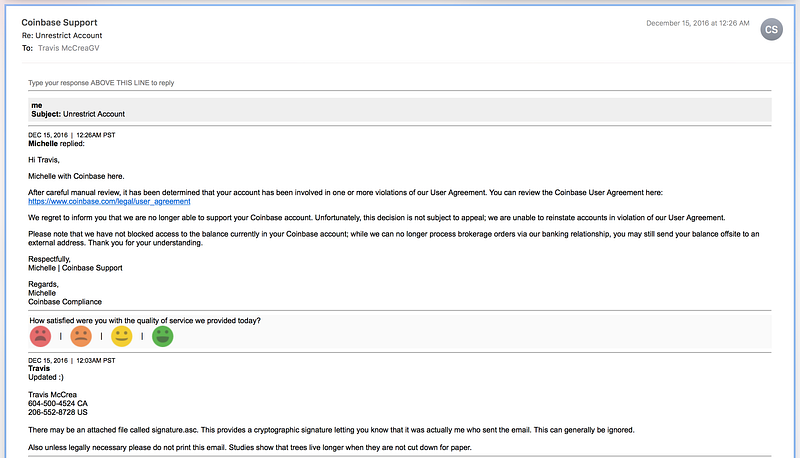Viewport: 800px width, 458px height.
Task: Click the 'Coinbase Compliance' signature line
Action: tap(65, 302)
